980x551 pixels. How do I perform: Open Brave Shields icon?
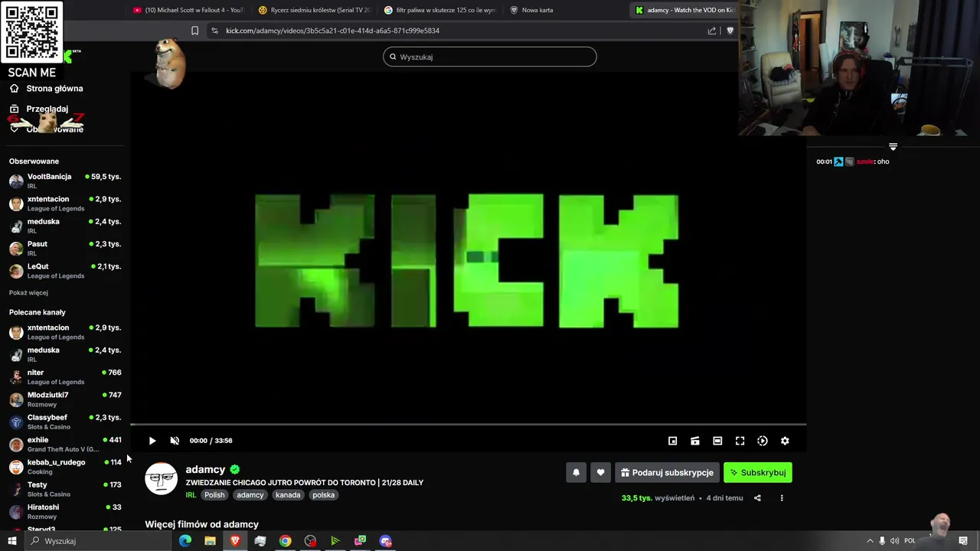pyautogui.click(x=730, y=31)
